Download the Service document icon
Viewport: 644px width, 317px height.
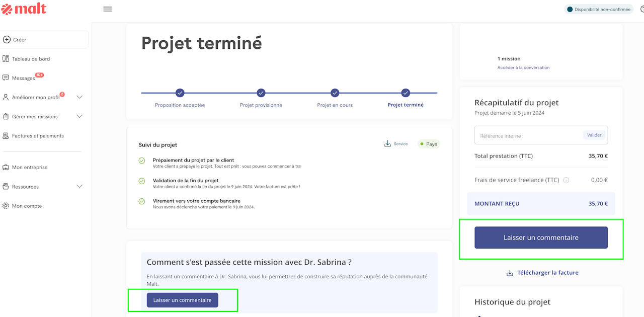(x=387, y=144)
